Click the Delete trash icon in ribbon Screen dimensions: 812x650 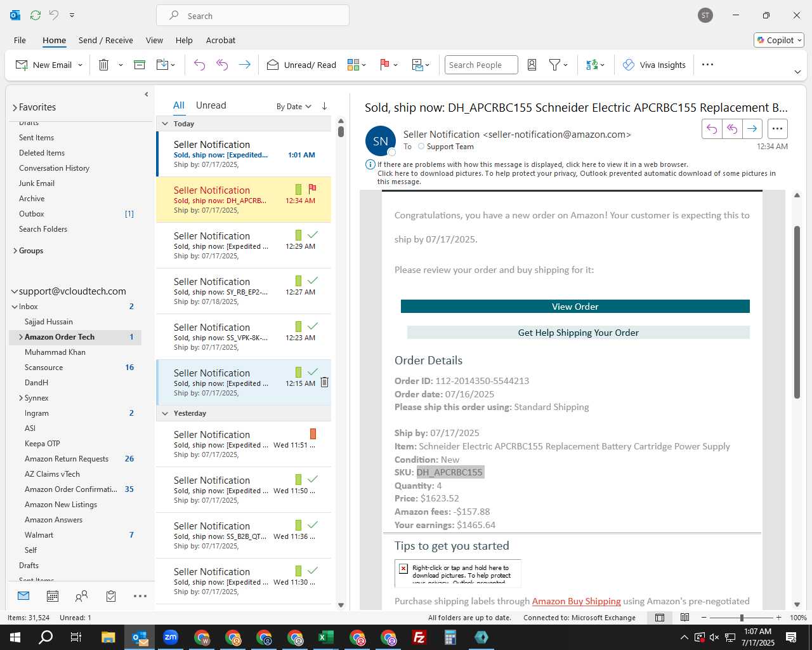pos(104,65)
